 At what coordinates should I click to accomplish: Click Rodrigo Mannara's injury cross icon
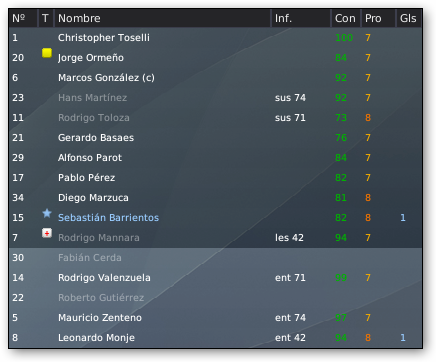coord(47,233)
